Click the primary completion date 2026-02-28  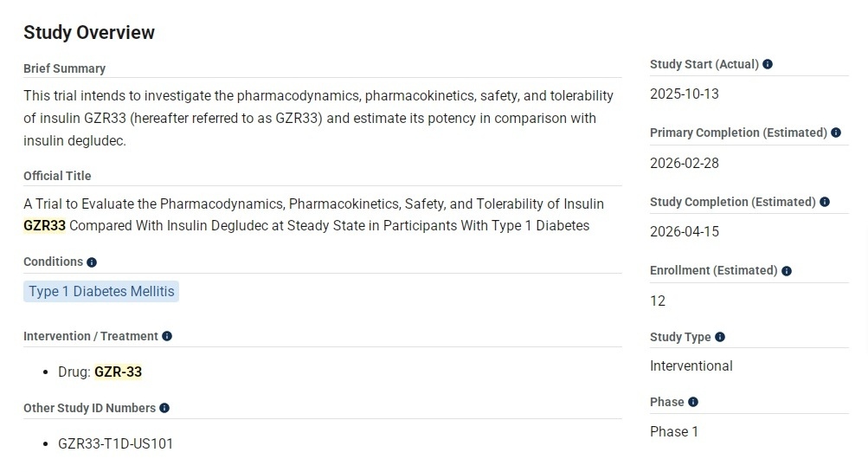click(x=685, y=163)
